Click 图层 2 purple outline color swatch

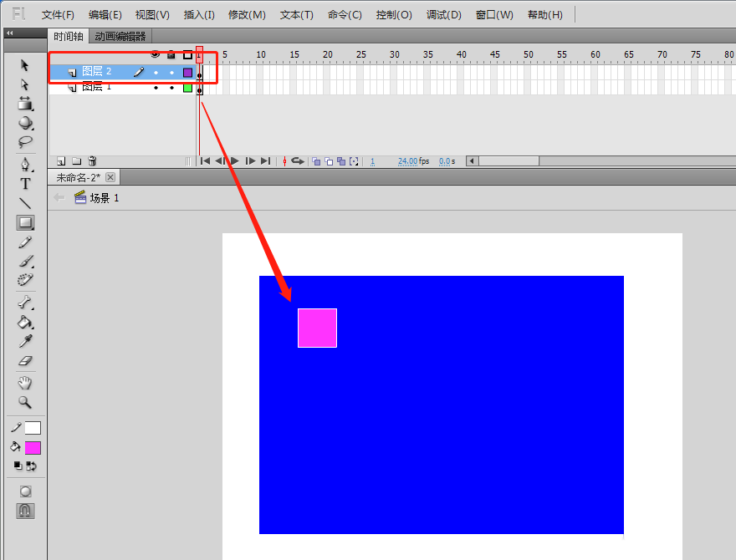(187, 72)
